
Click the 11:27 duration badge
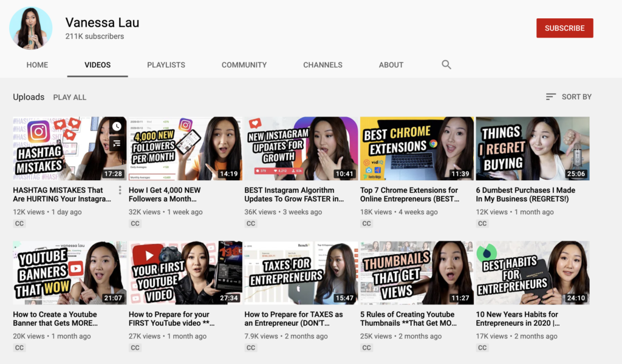460,298
